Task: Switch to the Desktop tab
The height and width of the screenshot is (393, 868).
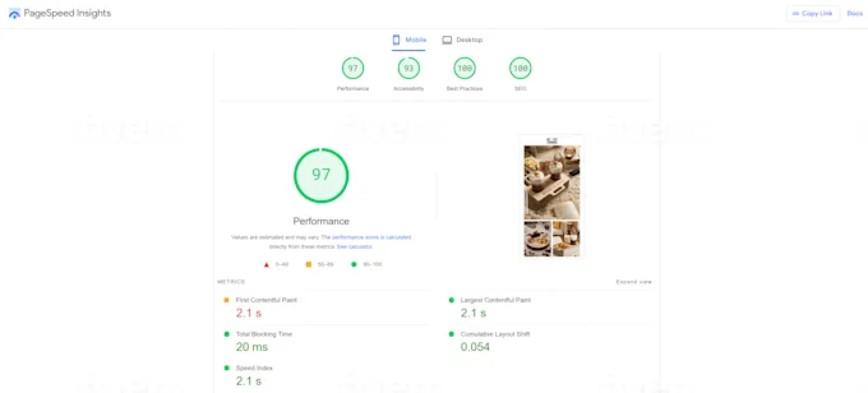Action: (x=462, y=40)
